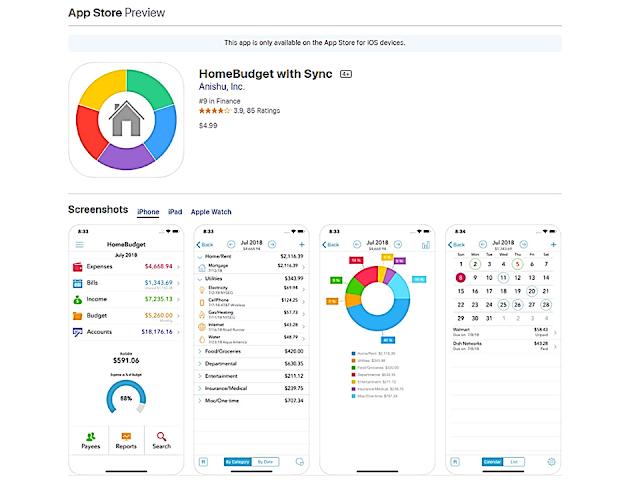
Task: Toggle the By Category segment
Action: (x=238, y=462)
